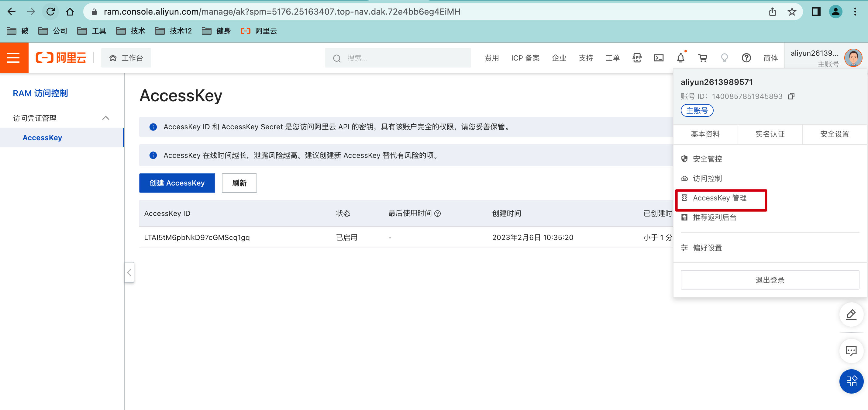Select AccessKey 管理 in account menu
Screen dimensions: 868x410
719,198
